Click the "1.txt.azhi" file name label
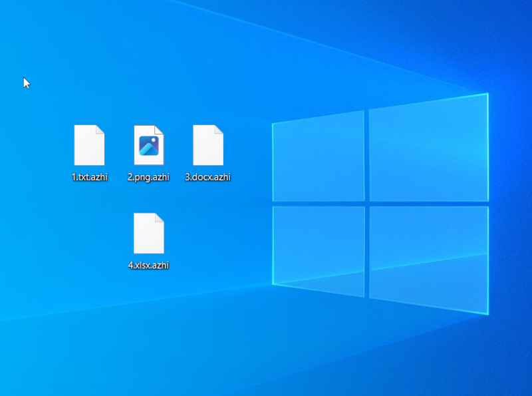The height and width of the screenshot is (396, 532). (x=90, y=177)
